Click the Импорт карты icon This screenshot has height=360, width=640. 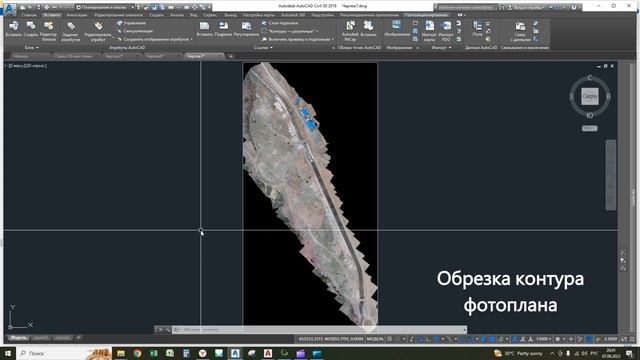click(429, 26)
